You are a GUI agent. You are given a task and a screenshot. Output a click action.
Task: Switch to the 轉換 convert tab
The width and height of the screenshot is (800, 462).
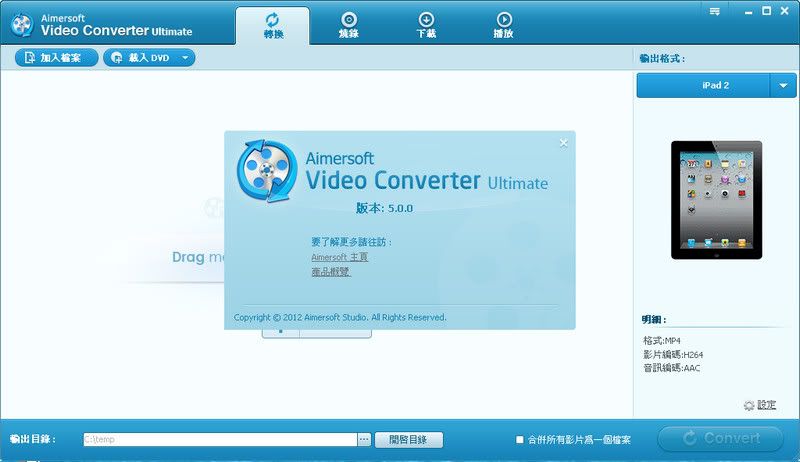click(x=272, y=26)
